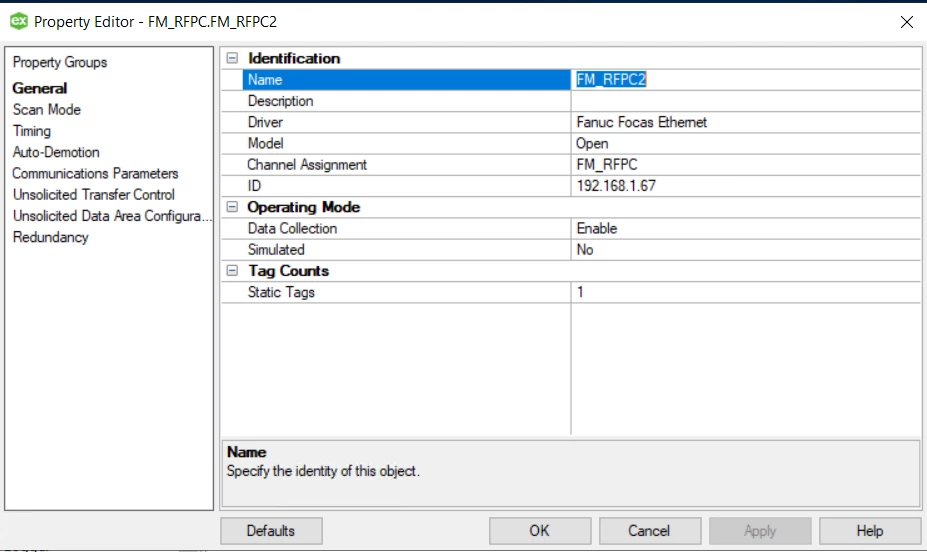This screenshot has width=927, height=552.
Task: Collapse the Identification section
Action: (232, 58)
